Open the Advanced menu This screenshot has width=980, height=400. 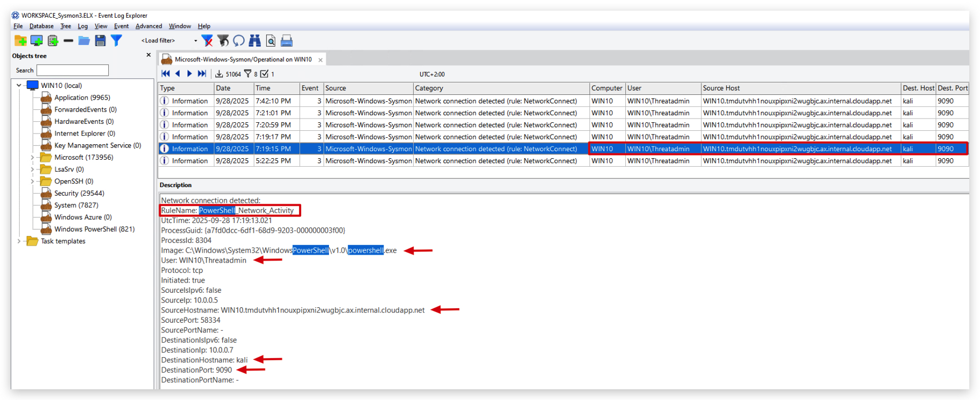(148, 26)
